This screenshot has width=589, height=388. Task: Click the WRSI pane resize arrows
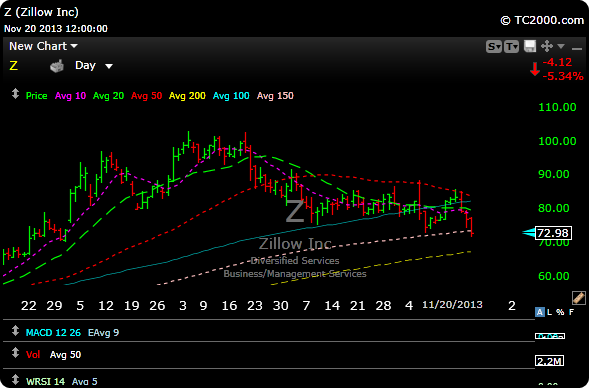click(15, 380)
